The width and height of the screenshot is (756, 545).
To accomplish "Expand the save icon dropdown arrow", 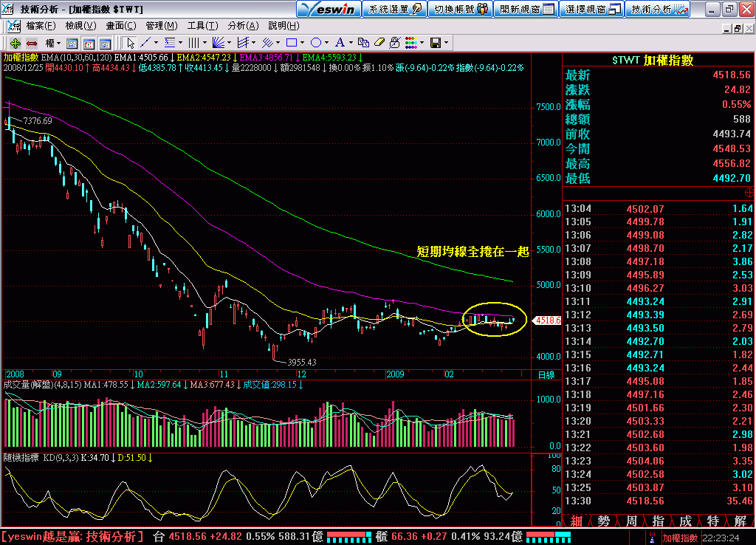I will (447, 43).
